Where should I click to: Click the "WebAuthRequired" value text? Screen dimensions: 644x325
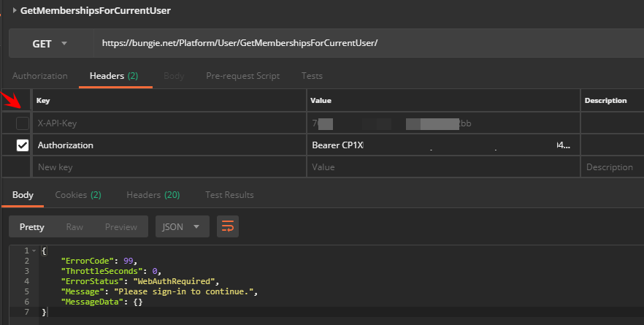coord(174,281)
